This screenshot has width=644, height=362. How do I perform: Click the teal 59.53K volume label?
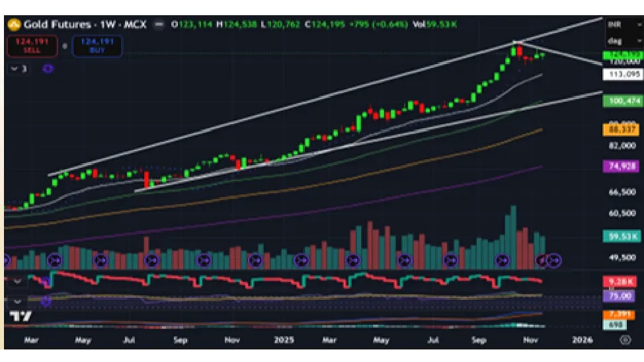click(x=621, y=236)
